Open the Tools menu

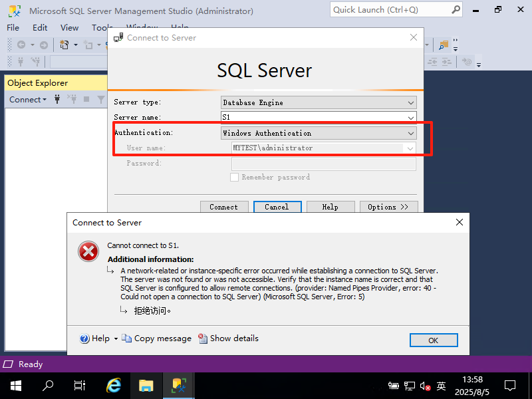click(x=101, y=27)
